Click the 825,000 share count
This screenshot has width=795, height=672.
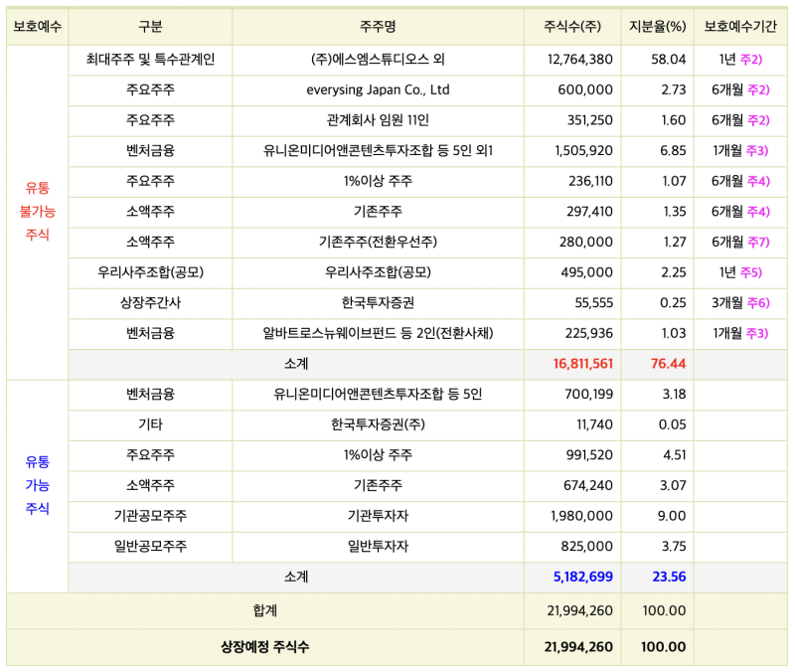click(x=586, y=547)
